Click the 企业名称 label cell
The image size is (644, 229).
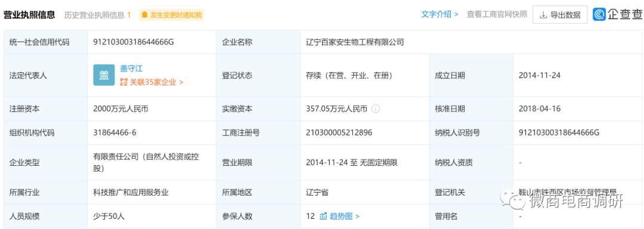(258, 42)
